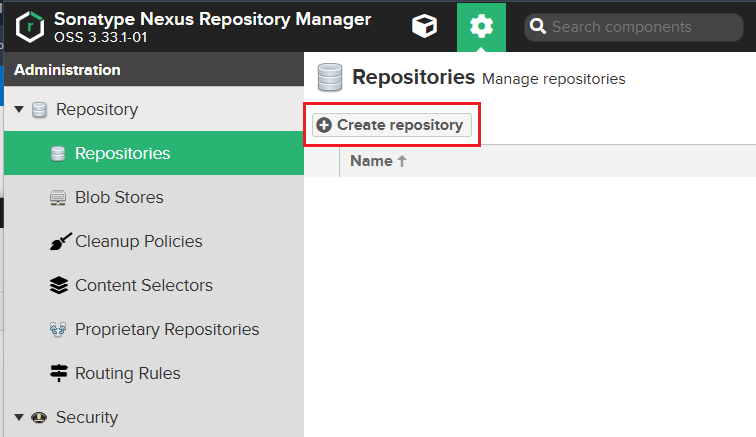Image resolution: width=756 pixels, height=437 pixels.
Task: Click the Cleanup Policies broom icon
Action: click(60, 241)
